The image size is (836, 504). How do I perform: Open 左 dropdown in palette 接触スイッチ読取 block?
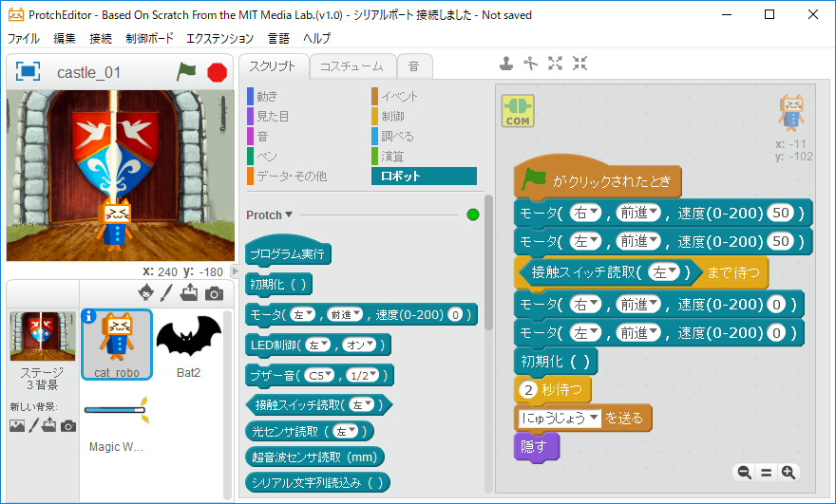(x=363, y=405)
